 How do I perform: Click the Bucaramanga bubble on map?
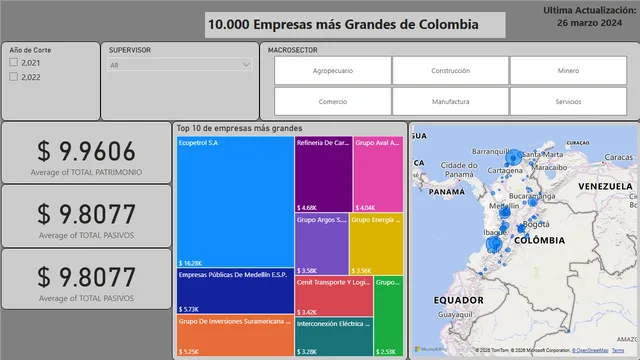532,202
